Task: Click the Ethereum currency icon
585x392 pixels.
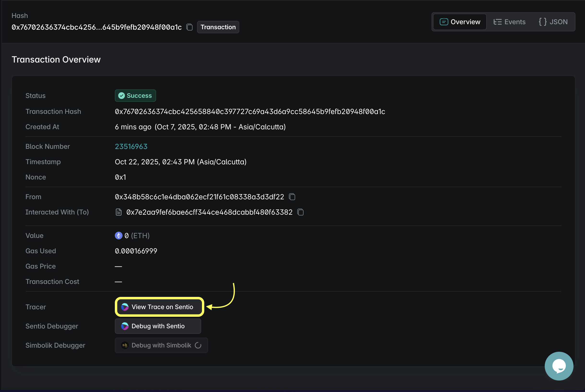Action: tap(118, 236)
